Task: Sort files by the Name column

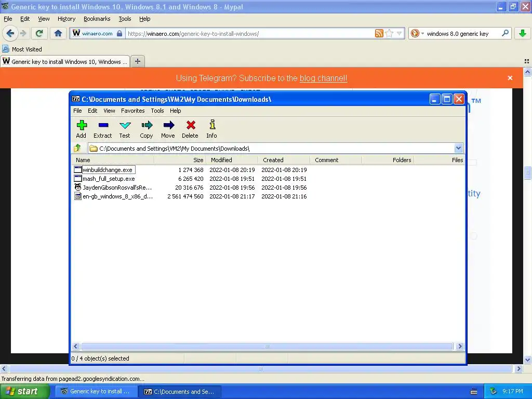Action: [x=113, y=160]
